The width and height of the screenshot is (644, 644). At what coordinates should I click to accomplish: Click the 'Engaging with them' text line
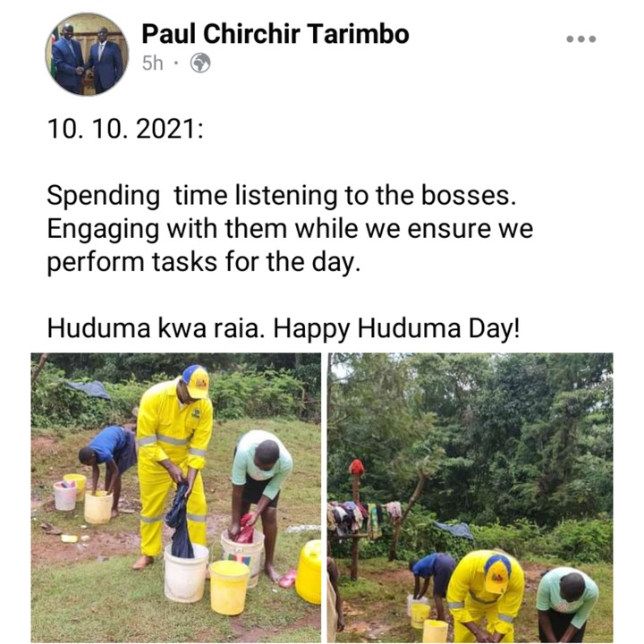[290, 229]
